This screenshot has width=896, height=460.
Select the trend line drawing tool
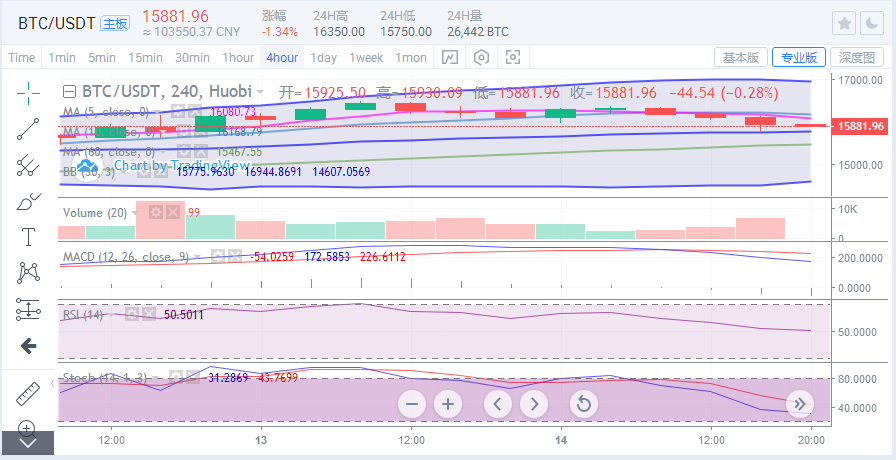point(28,129)
